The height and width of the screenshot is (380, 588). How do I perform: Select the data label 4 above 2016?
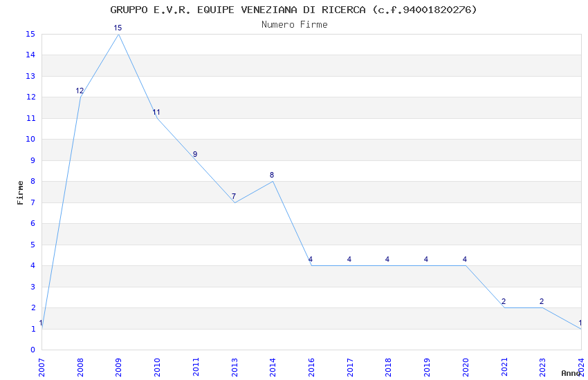(x=311, y=259)
